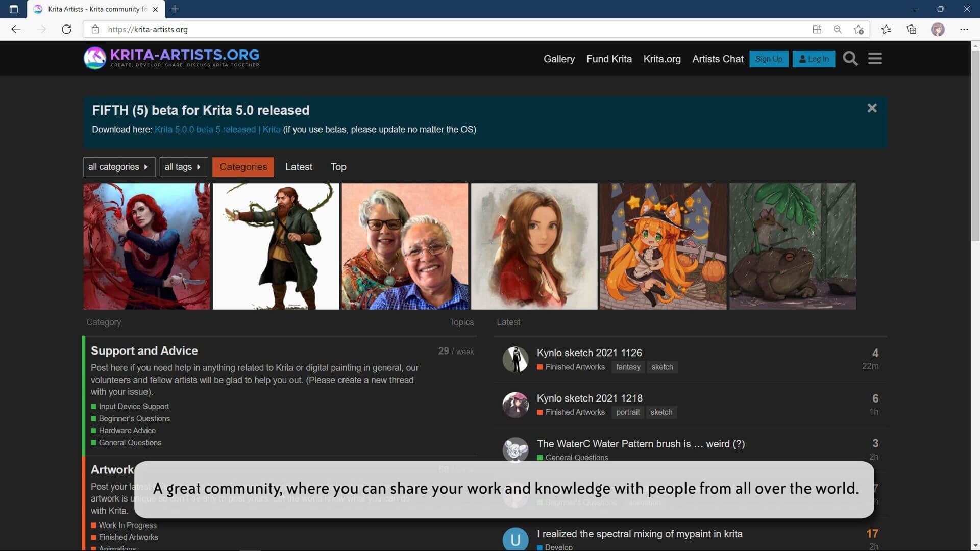Click the Krita Artists logo icon
Viewport: 980px width, 551px height.
click(x=95, y=58)
